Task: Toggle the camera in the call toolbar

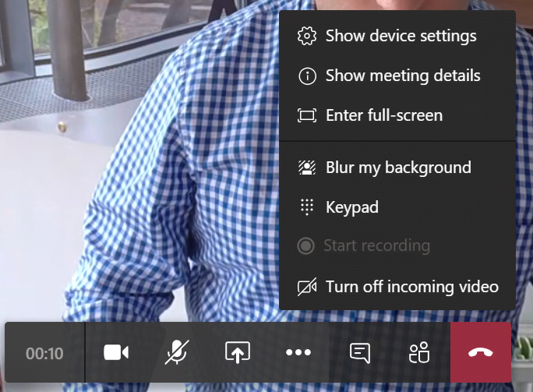Action: click(116, 352)
